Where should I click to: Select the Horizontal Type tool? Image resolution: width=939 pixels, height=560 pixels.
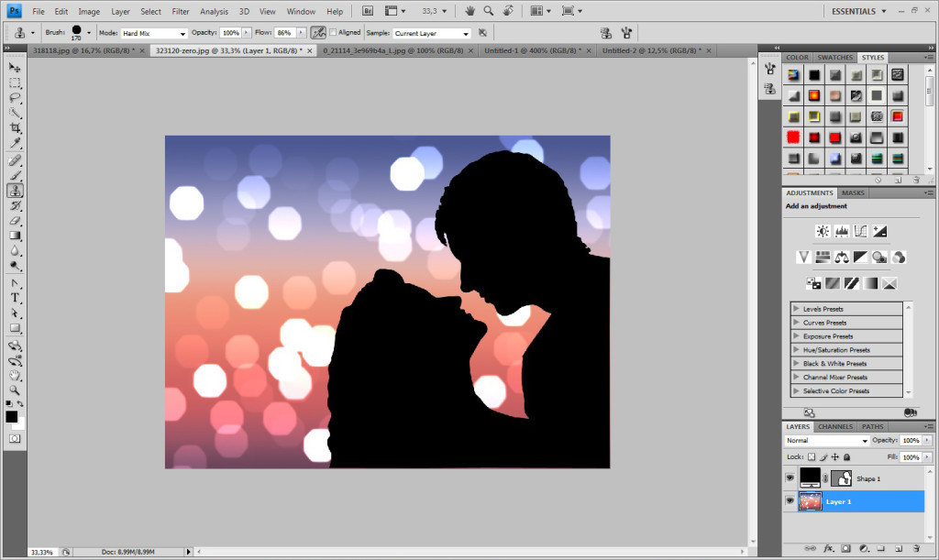coord(15,298)
